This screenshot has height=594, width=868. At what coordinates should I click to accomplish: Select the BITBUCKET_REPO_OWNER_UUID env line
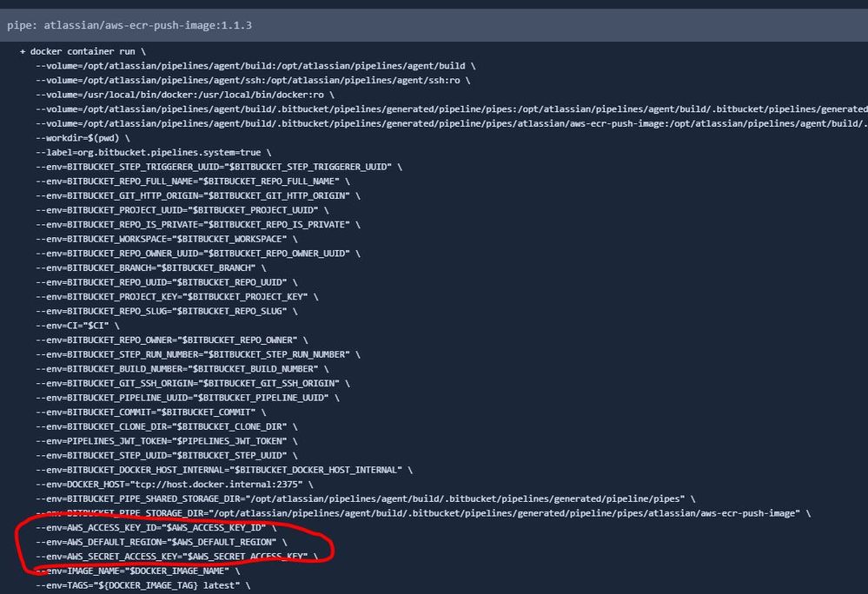(198, 254)
